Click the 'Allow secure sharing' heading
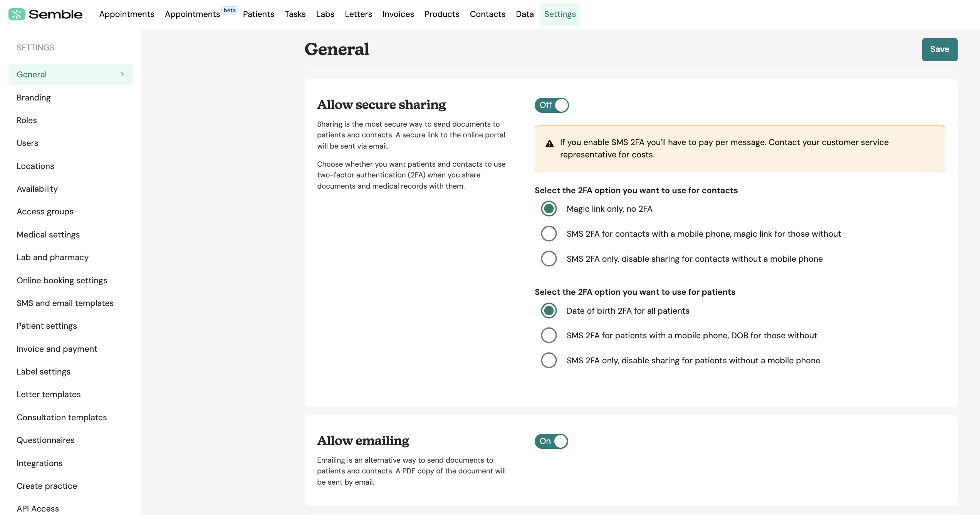This screenshot has height=515, width=980. (381, 105)
